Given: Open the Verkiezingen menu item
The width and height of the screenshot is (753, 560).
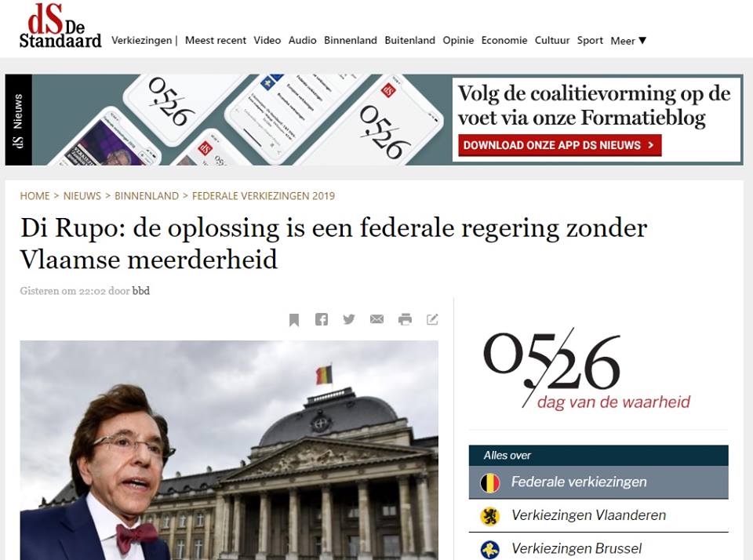Looking at the screenshot, I should pos(142,40).
